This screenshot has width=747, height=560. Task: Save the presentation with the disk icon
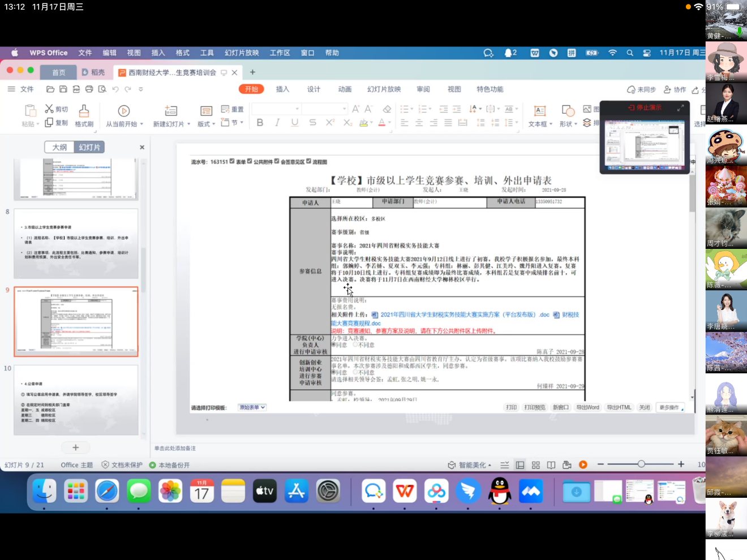click(x=63, y=89)
